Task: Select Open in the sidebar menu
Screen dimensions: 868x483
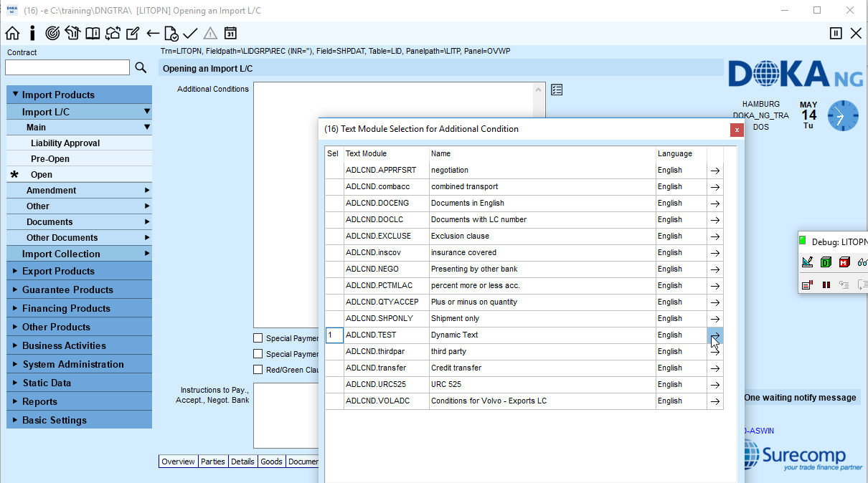Action: [x=79, y=175]
